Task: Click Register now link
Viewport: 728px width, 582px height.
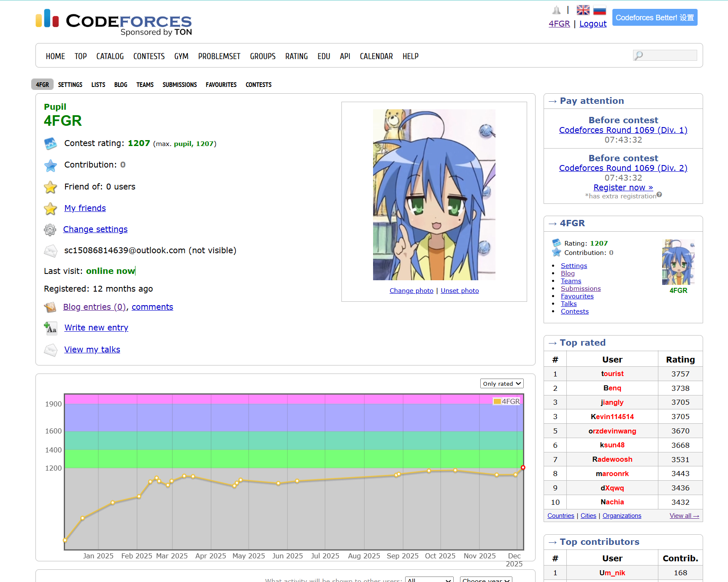Action: 623,187
